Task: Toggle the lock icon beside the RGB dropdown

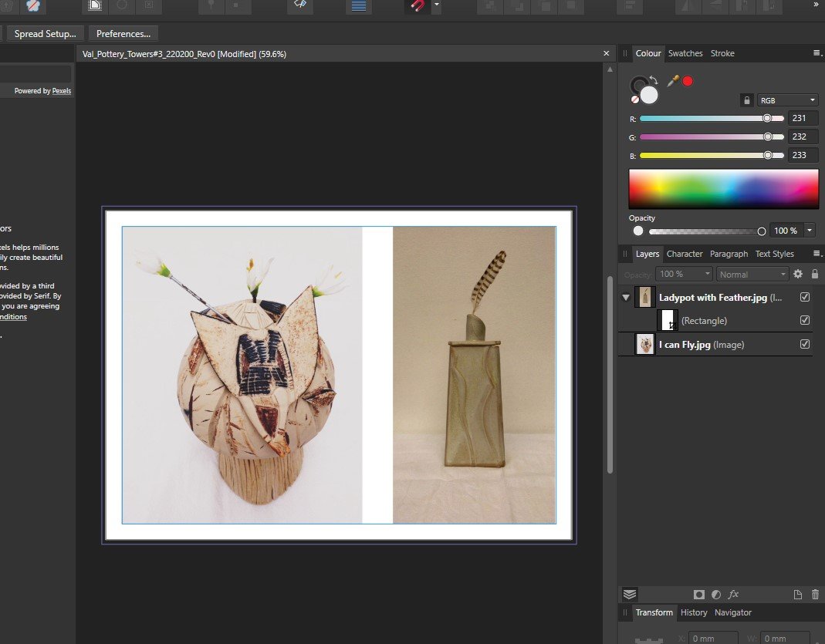Action: (746, 99)
